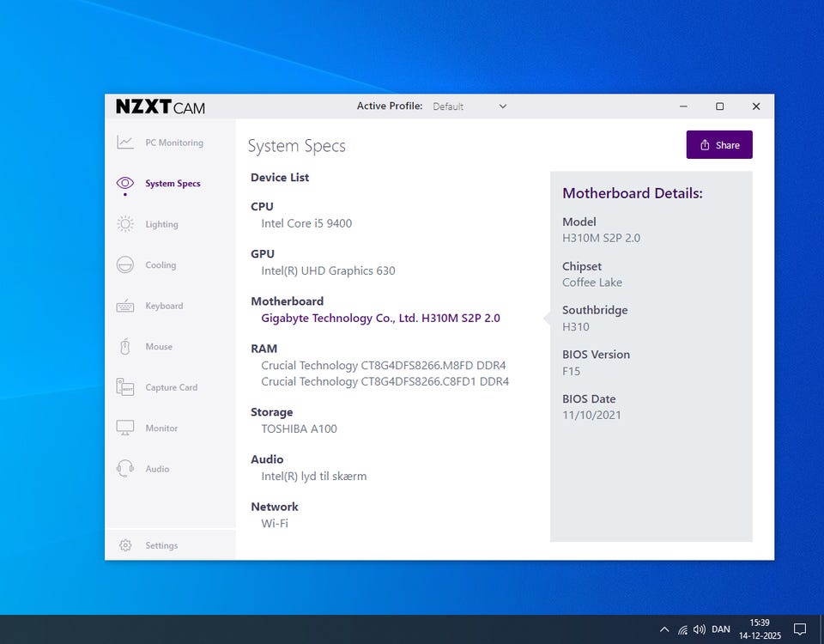Select the Intel UHD Graphics 630 entry

(x=328, y=270)
